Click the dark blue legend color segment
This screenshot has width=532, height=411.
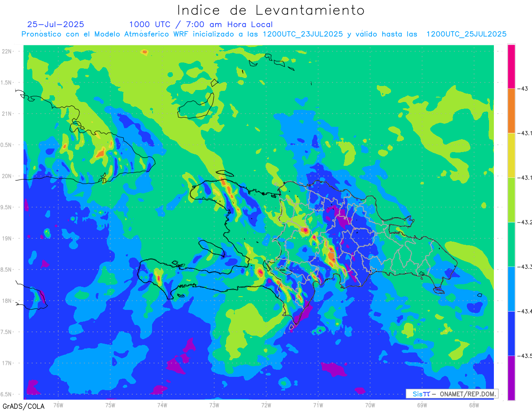tap(511, 333)
